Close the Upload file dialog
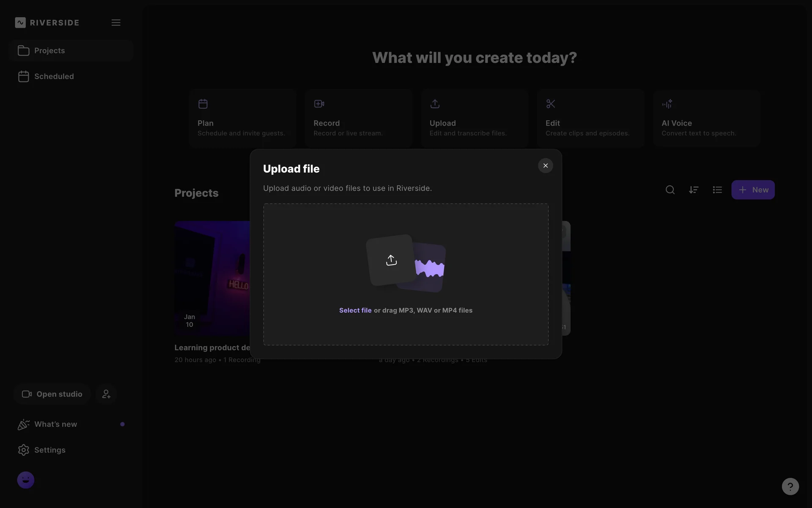This screenshot has width=812, height=508. pyautogui.click(x=545, y=166)
